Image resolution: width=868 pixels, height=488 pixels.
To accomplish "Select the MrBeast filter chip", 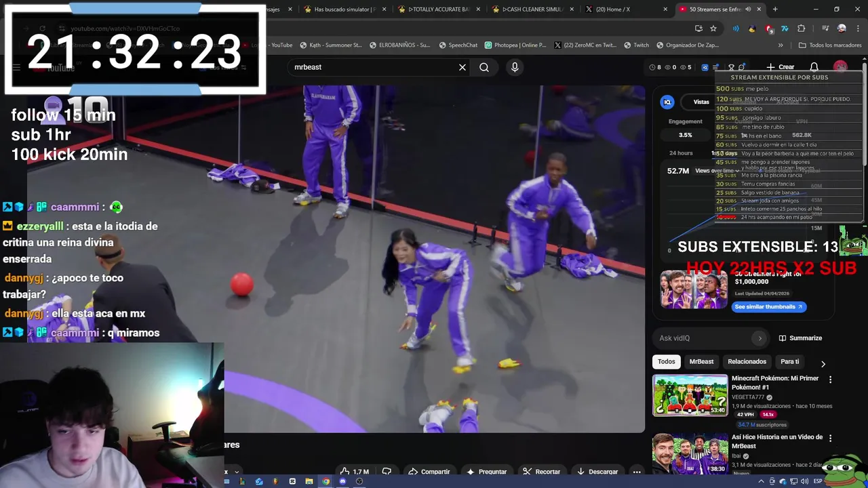I will click(701, 362).
